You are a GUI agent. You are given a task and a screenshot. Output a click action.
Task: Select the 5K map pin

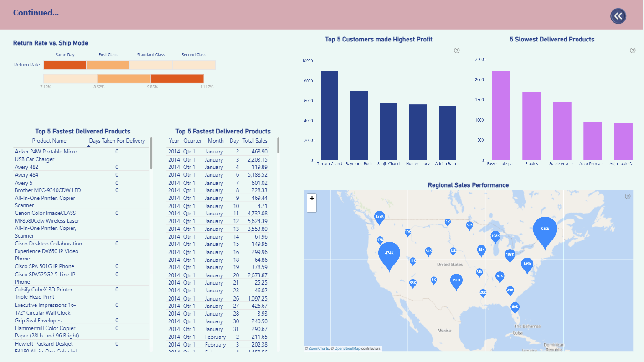(434, 281)
